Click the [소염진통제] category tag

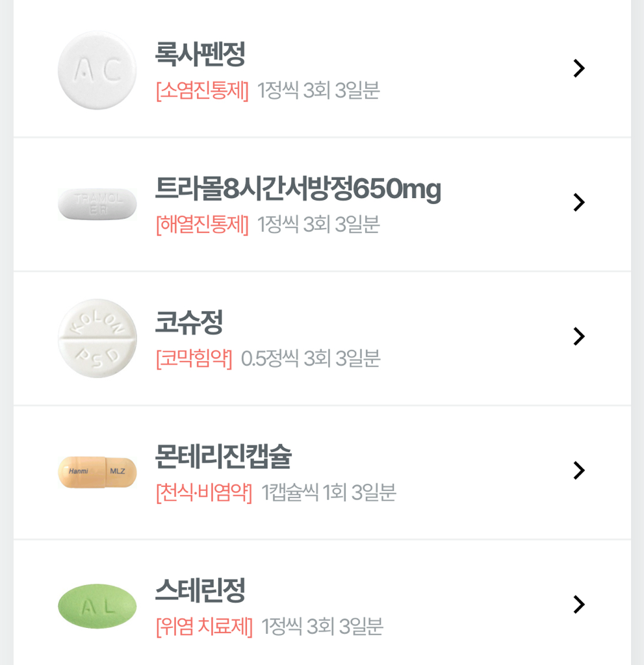pos(202,91)
